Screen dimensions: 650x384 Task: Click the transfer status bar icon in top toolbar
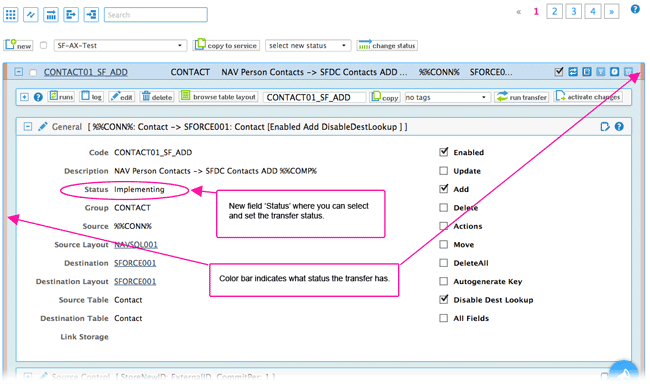pos(51,15)
